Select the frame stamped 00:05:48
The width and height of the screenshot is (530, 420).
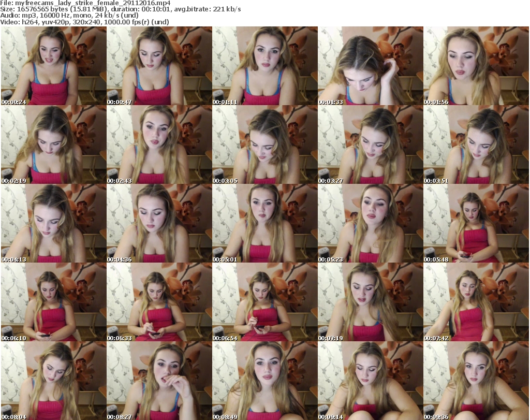(476, 223)
